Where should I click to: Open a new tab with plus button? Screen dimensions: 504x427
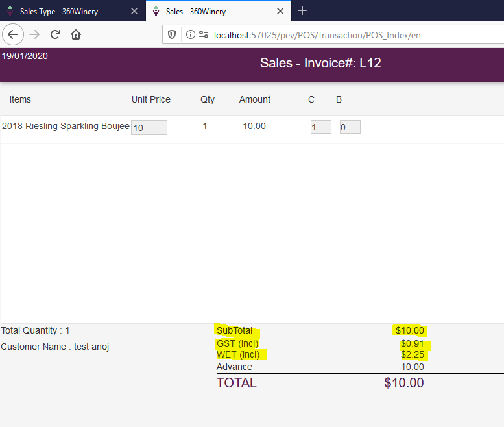coord(302,10)
